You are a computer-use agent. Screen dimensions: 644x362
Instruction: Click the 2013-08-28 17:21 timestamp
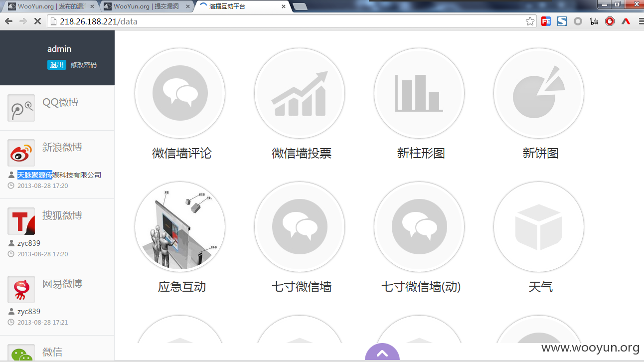click(42, 323)
